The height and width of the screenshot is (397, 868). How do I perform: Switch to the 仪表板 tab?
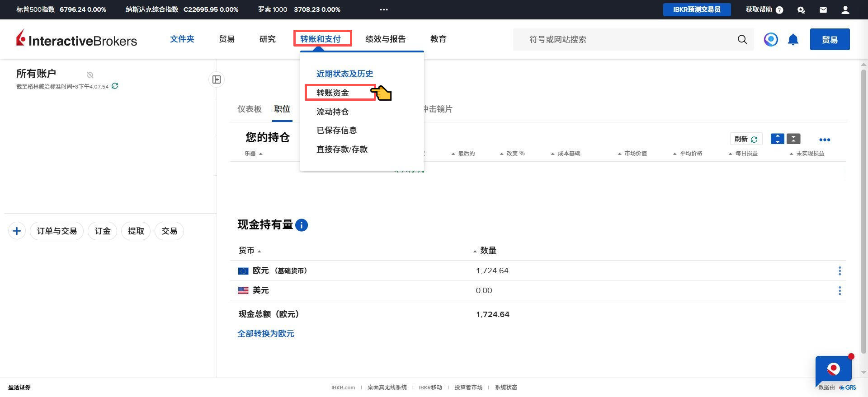(250, 109)
